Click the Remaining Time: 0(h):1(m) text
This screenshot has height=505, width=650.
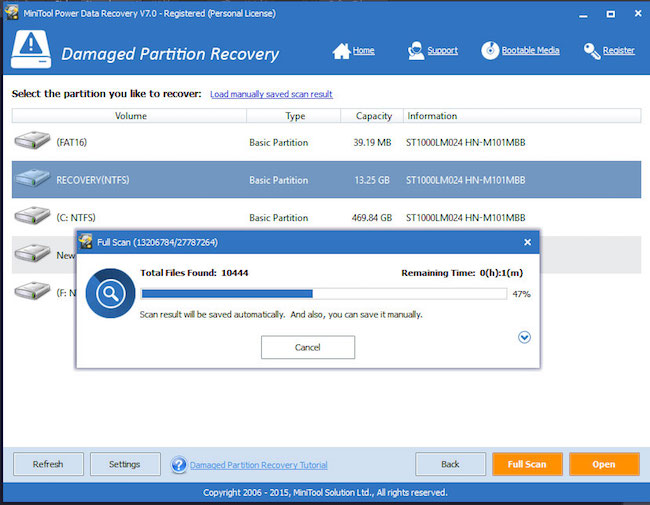pyautogui.click(x=462, y=273)
